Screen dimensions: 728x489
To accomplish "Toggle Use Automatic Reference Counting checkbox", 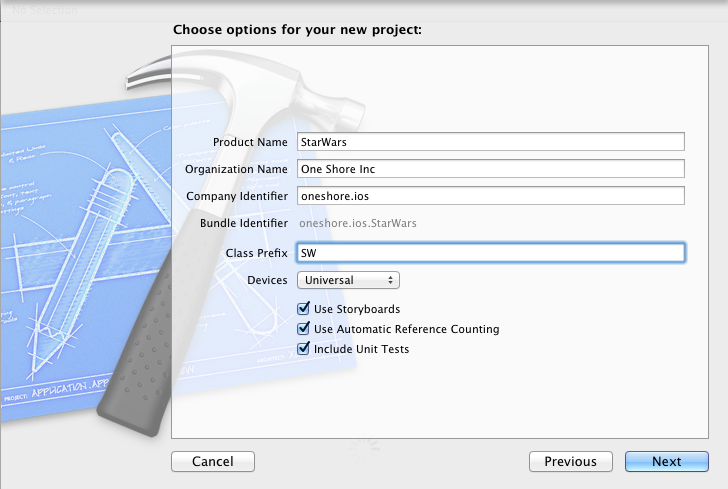I will (x=304, y=329).
